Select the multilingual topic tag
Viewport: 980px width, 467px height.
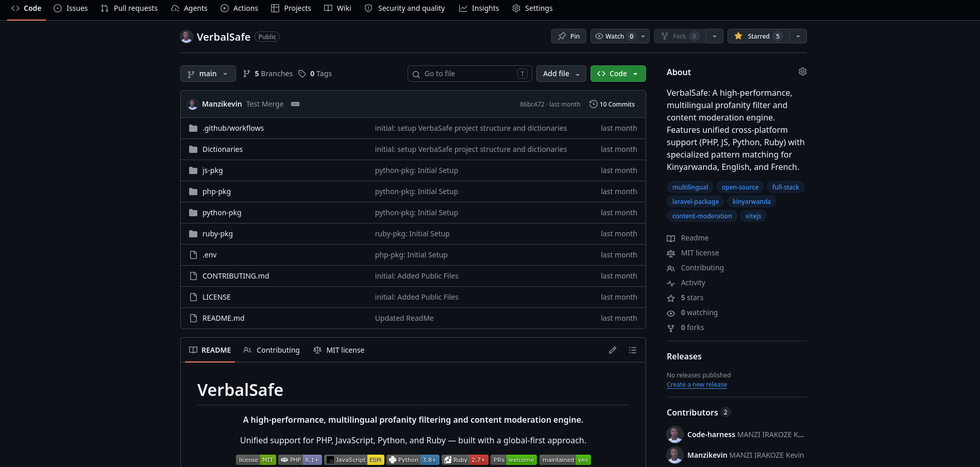(690, 187)
